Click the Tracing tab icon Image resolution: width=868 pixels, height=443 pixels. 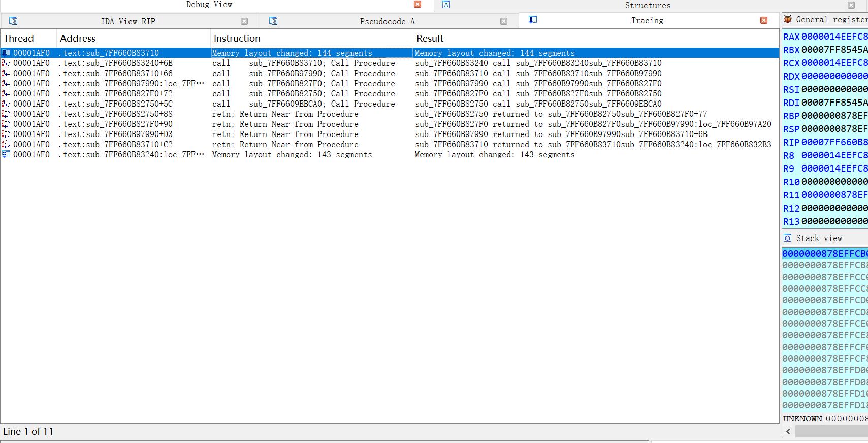(532, 20)
